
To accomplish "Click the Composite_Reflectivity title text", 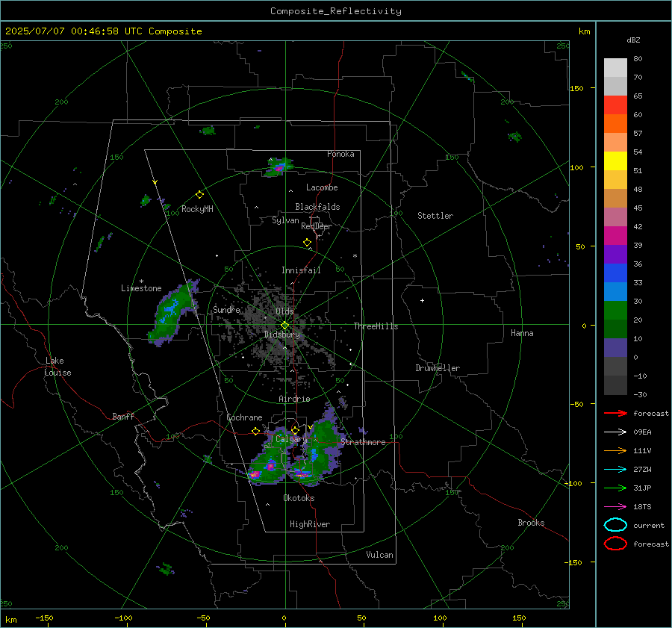I will tap(335, 11).
